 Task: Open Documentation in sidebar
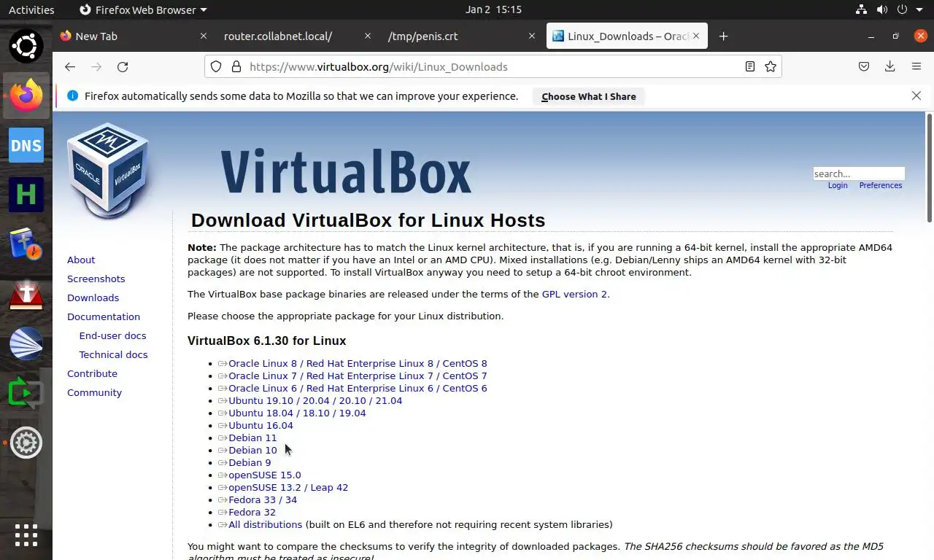(104, 316)
